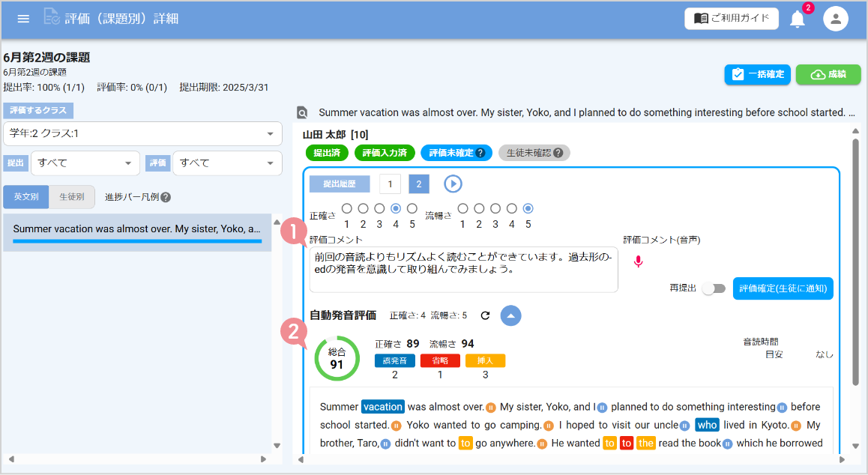Click pause marker after 'something interesting'
This screenshot has height=475, width=868.
(x=783, y=408)
